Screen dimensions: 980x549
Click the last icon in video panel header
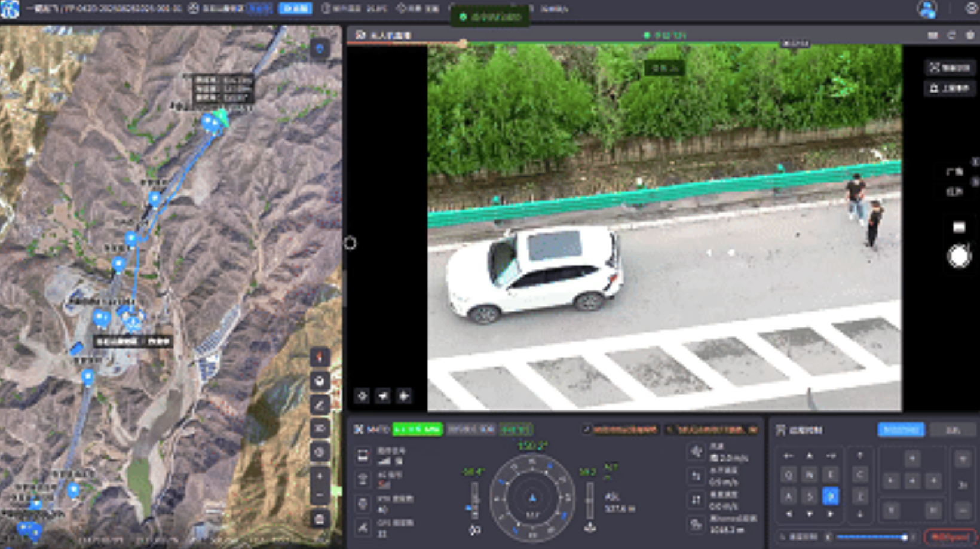pyautogui.click(x=970, y=36)
